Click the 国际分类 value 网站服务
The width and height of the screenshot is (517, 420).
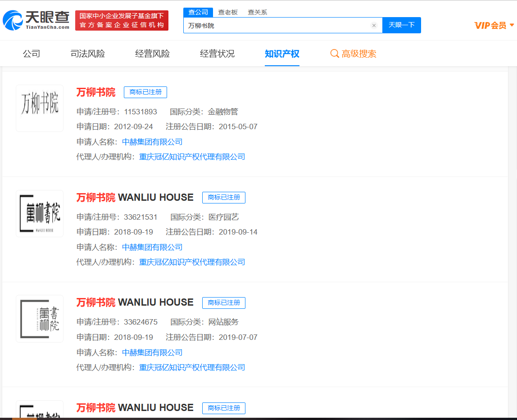tap(223, 322)
